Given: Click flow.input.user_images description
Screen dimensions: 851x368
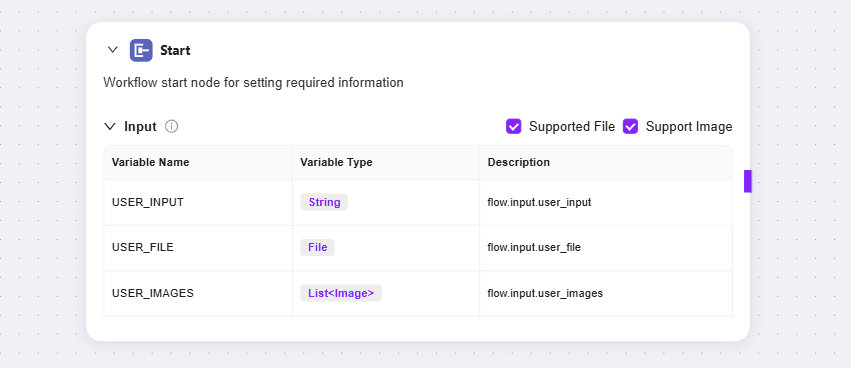Looking at the screenshot, I should click(x=545, y=293).
